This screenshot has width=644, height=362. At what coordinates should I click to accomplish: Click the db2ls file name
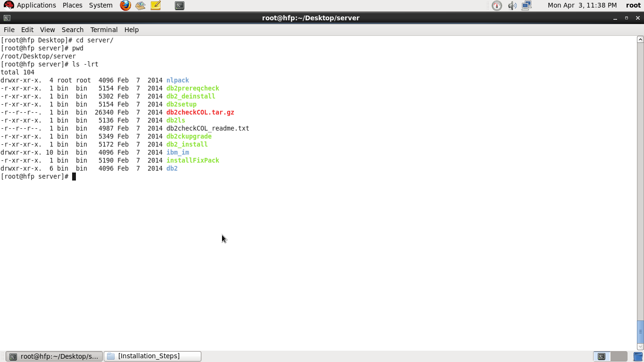(x=176, y=120)
